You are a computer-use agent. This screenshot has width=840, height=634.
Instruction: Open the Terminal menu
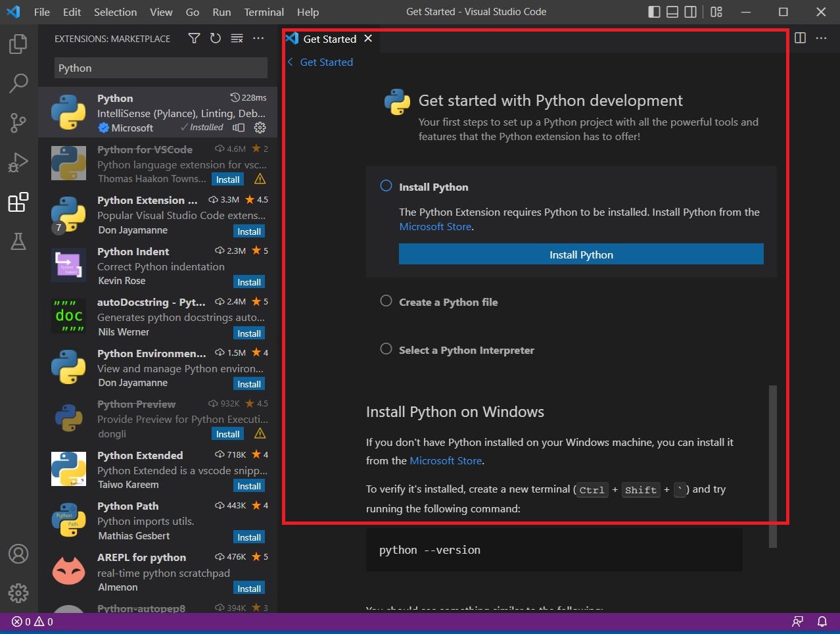tap(264, 12)
